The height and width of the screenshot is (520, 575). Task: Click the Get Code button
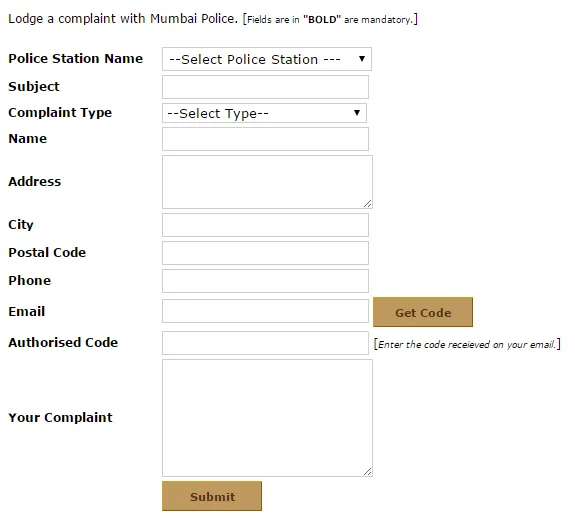423,312
